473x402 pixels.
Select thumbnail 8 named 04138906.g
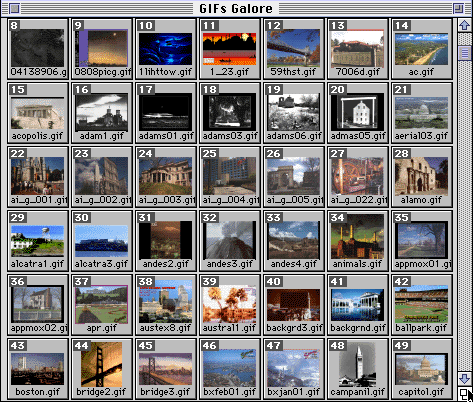pos(38,49)
